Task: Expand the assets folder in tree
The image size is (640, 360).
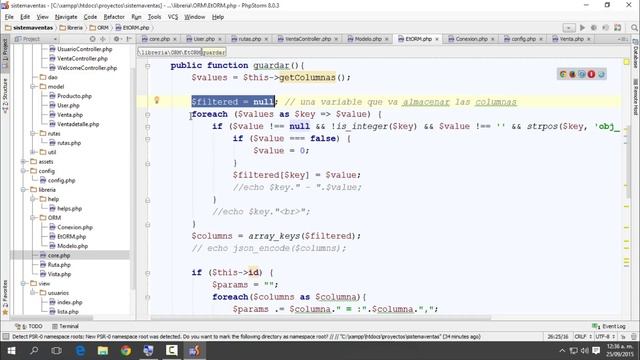Action: click(x=24, y=162)
